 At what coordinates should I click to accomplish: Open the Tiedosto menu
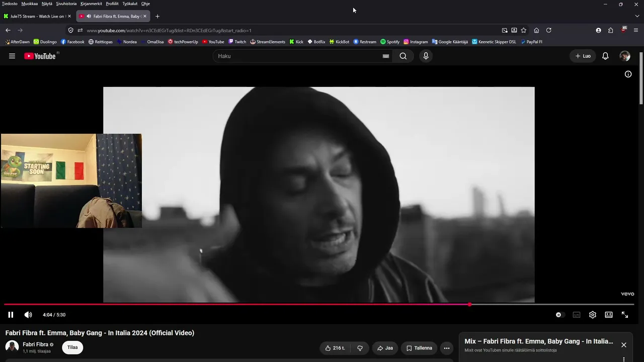10,4
